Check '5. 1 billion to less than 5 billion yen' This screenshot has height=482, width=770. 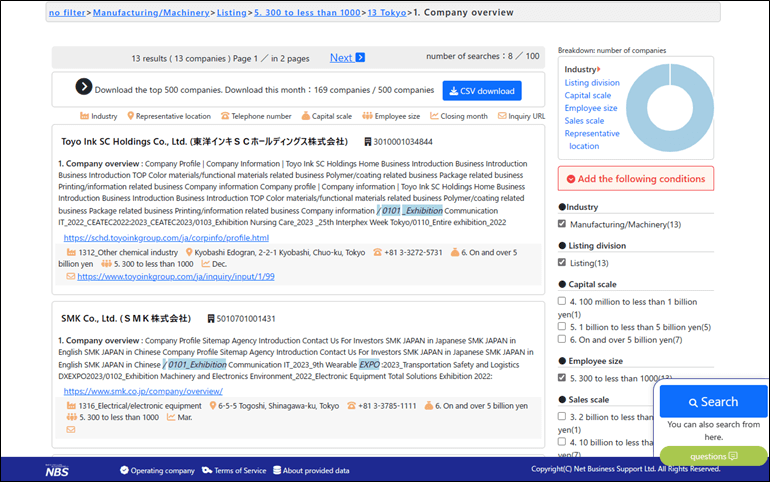pyautogui.click(x=562, y=326)
